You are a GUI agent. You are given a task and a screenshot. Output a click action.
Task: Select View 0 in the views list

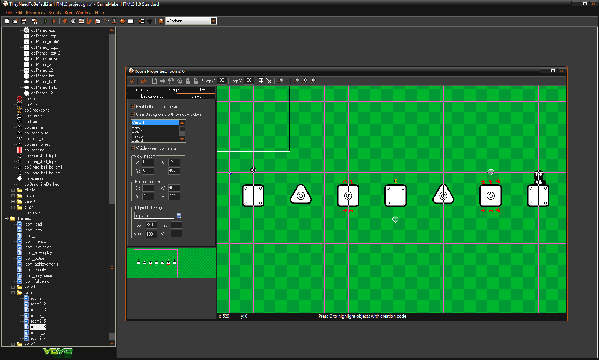(x=155, y=123)
